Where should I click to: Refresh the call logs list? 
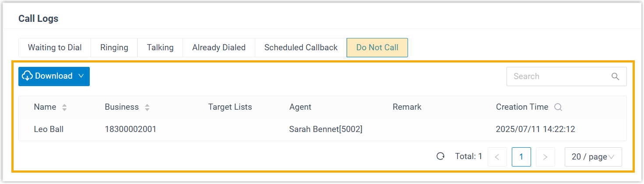coord(440,156)
